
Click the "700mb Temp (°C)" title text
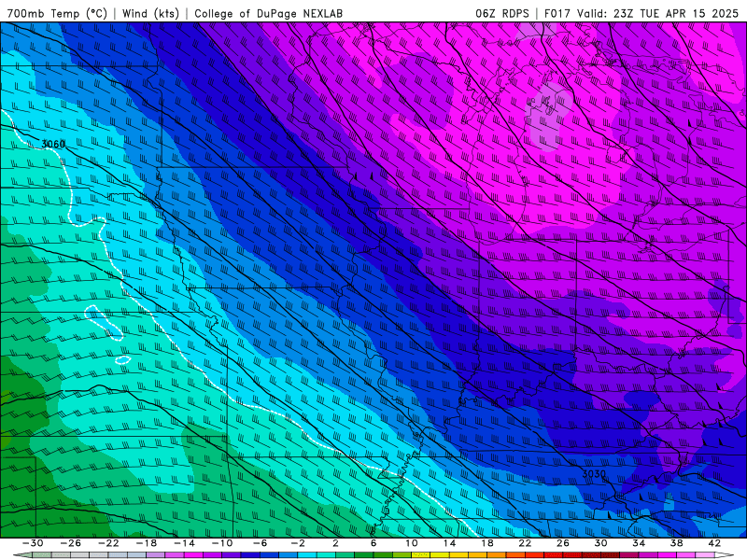pos(57,13)
